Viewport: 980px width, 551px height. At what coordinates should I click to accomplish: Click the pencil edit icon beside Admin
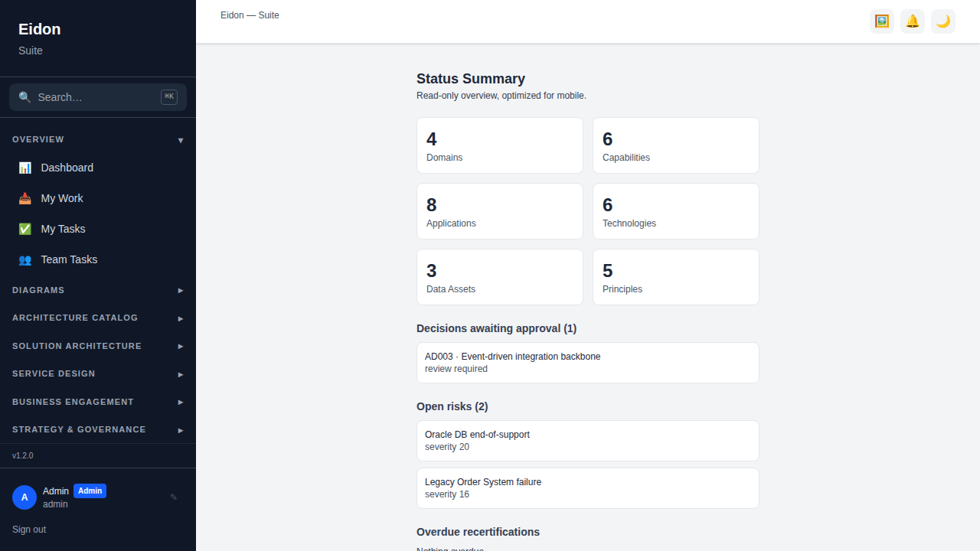coord(174,497)
